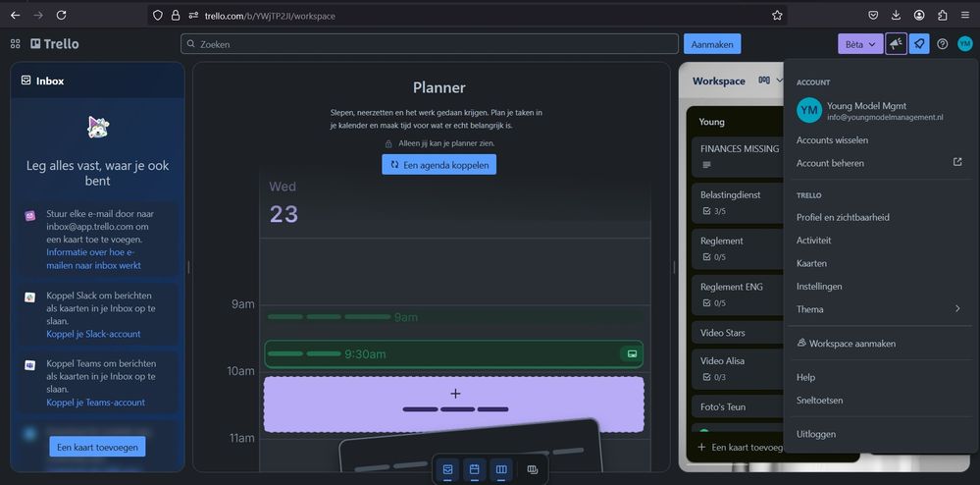Click the Inbox panel header
This screenshot has width=980, height=485.
pos(97,81)
